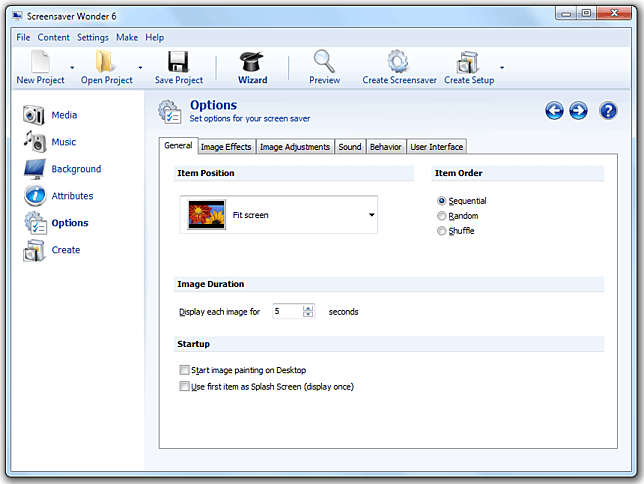Close the Screensaver Wonder window

614,14
